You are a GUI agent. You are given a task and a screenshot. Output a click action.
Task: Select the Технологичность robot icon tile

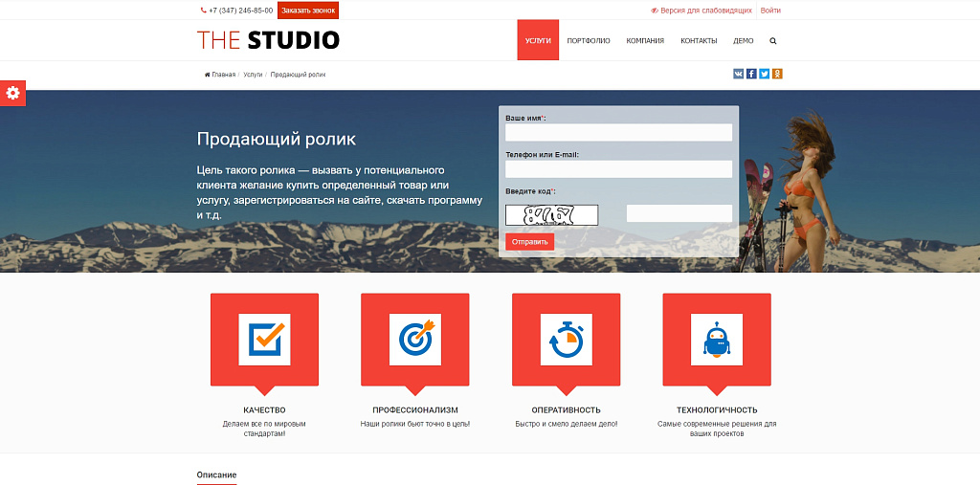[x=716, y=339]
